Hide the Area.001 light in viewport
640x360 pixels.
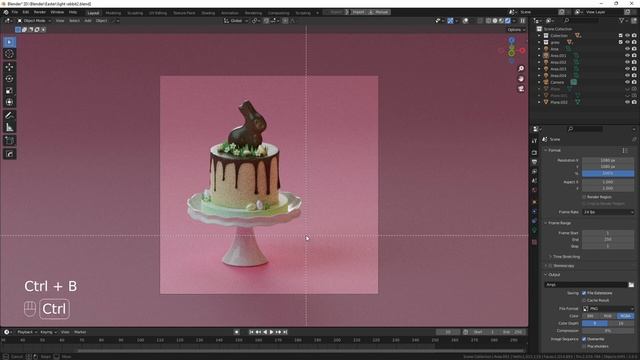(x=627, y=56)
